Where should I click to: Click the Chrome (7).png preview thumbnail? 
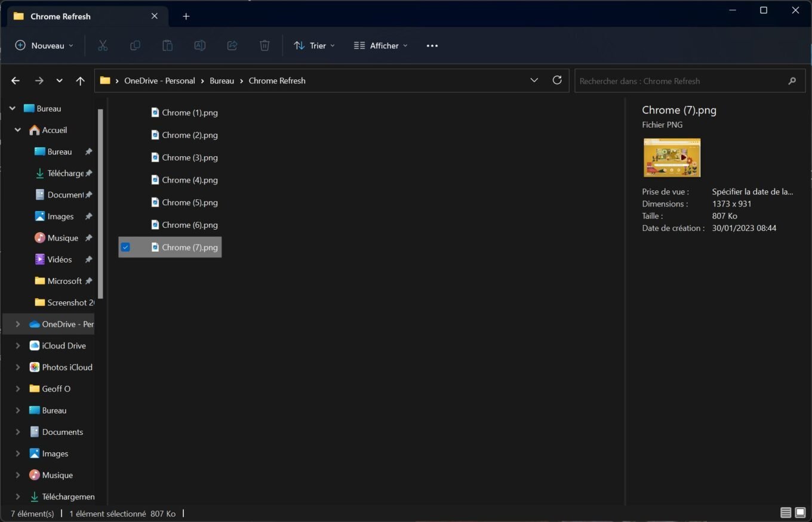(672, 157)
